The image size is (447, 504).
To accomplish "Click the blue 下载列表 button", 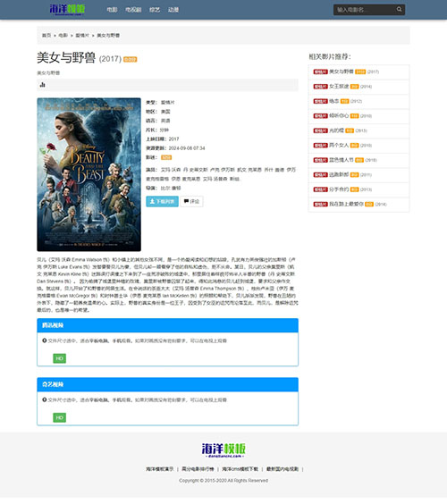I will coord(162,202).
